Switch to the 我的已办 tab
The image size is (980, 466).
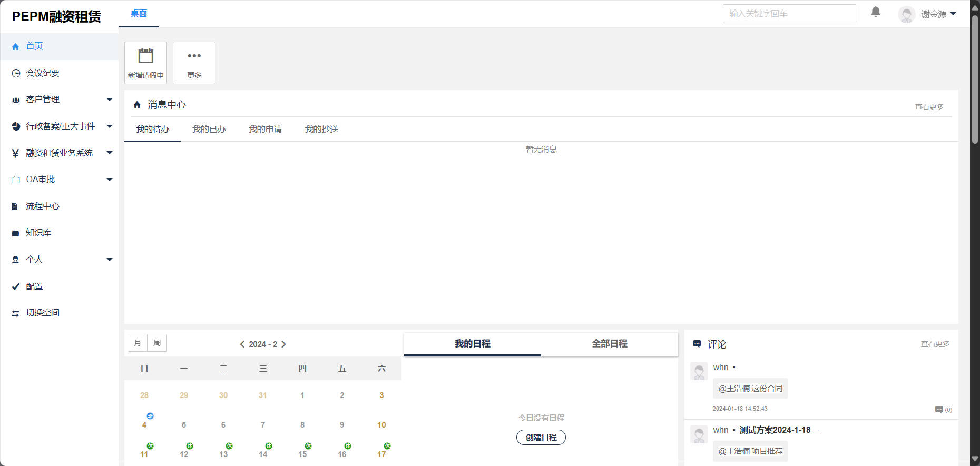pyautogui.click(x=209, y=130)
